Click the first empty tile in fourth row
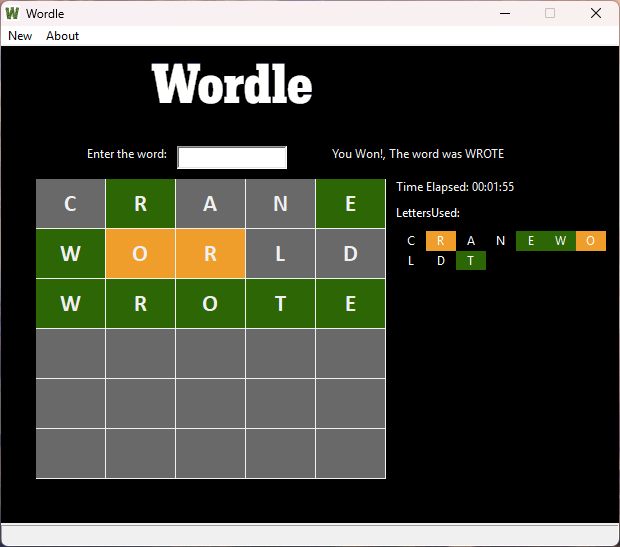The width and height of the screenshot is (620, 547). (70, 354)
